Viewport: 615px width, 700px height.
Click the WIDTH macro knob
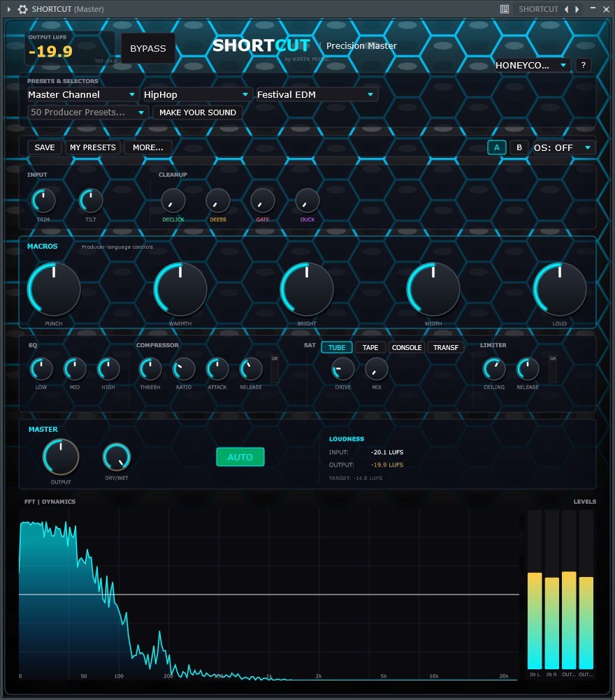pyautogui.click(x=433, y=289)
